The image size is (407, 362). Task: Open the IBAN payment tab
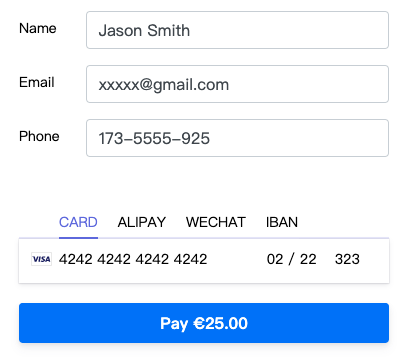(x=282, y=222)
